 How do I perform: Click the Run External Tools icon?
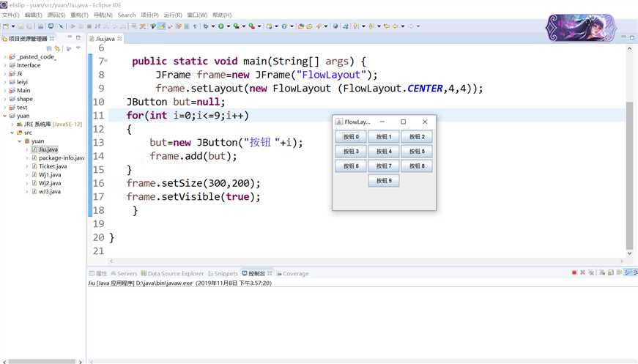pyautogui.click(x=252, y=26)
